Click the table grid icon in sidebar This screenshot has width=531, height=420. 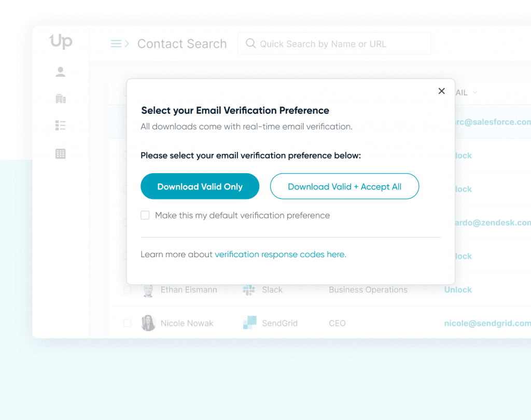pos(60,153)
